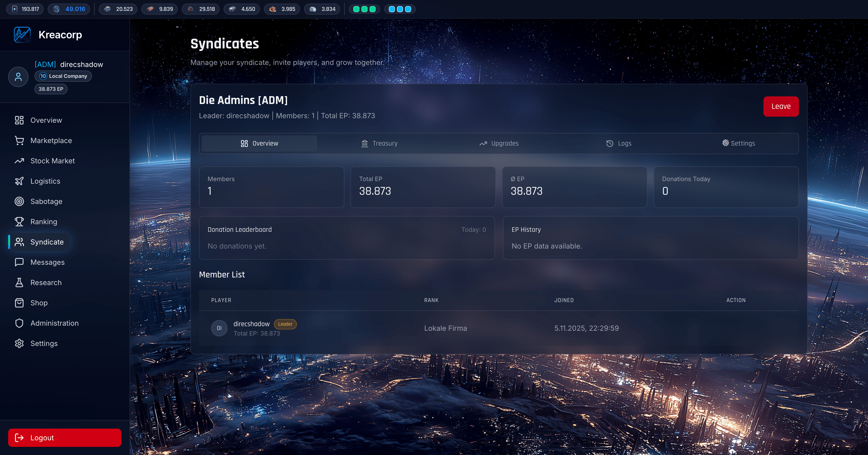This screenshot has height=455, width=868.
Task: Go to Logistics with plane icon
Action: coord(19,181)
